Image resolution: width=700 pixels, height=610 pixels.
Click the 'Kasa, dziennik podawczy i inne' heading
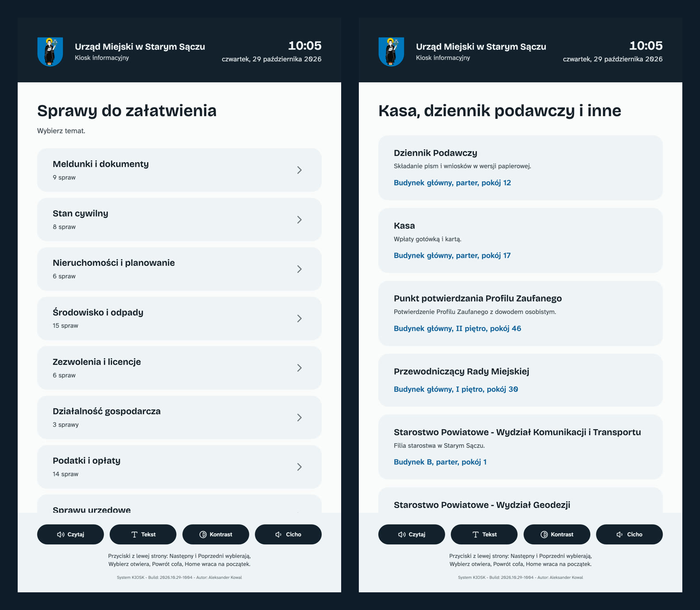500,111
